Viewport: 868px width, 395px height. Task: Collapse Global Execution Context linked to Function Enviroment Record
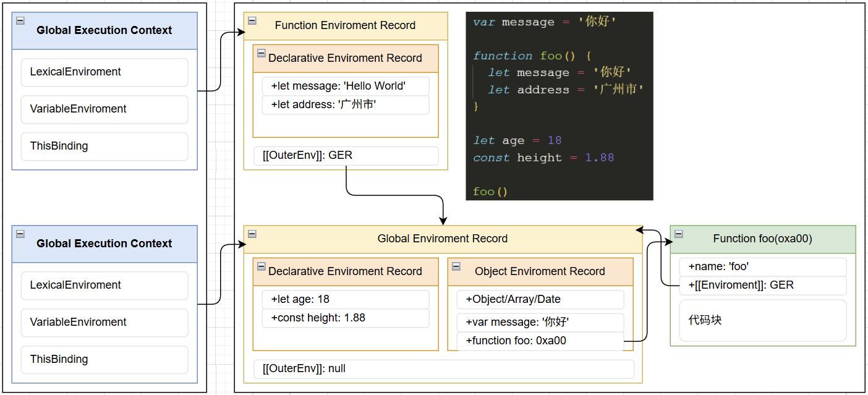[x=20, y=20]
